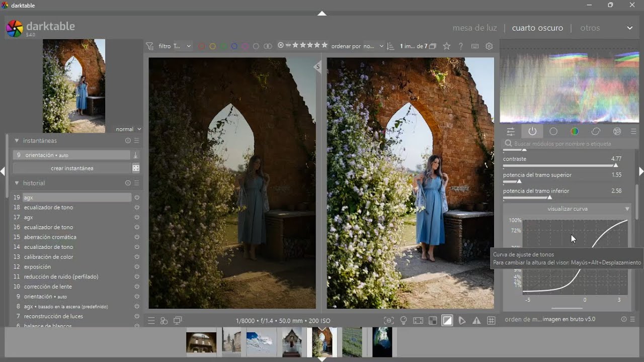Show the color modules group icon
The width and height of the screenshot is (644, 362).
tap(575, 132)
